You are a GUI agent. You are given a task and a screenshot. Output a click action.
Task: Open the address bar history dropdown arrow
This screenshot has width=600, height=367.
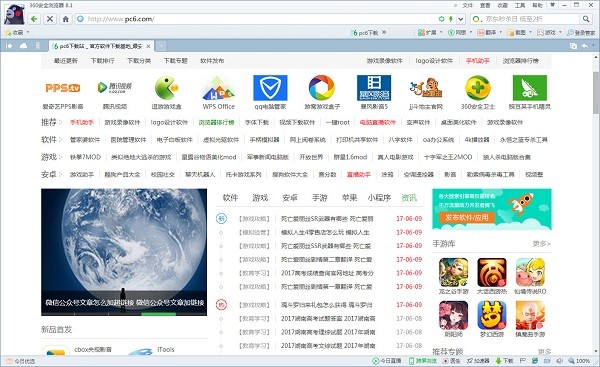461,19
